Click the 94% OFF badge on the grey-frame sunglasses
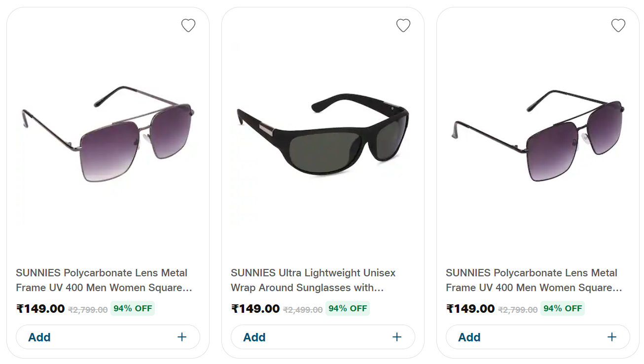Screen dimensions: 644x364 pyautogui.click(x=133, y=308)
